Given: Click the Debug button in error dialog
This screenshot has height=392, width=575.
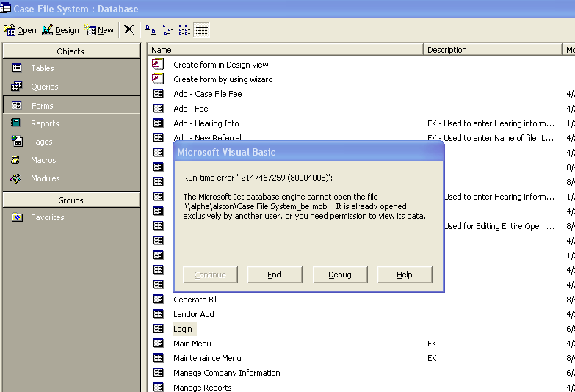Looking at the screenshot, I should point(340,275).
